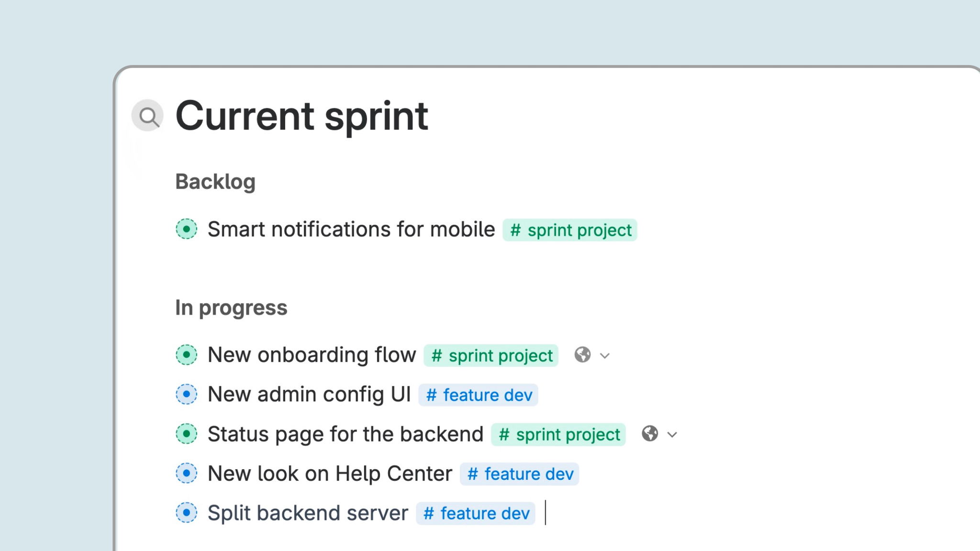Open sprint project tag on Smart notifications
Screen dimensions: 980x551
point(569,230)
